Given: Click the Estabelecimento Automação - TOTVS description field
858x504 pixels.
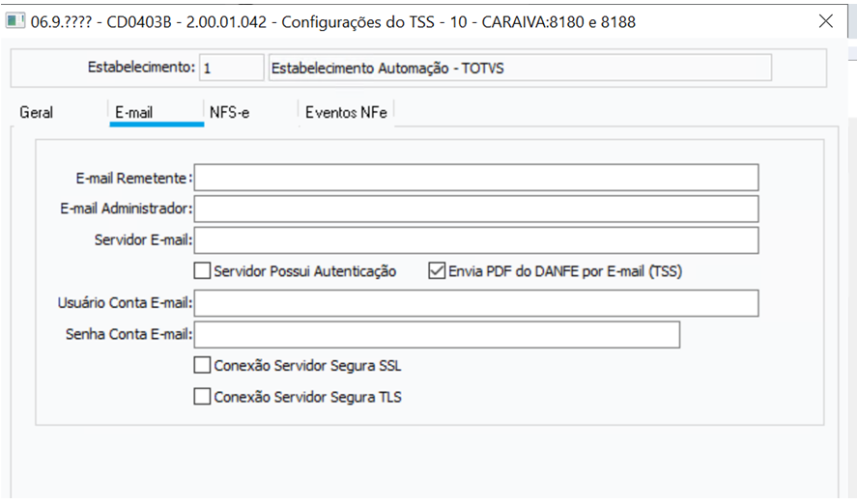Looking at the screenshot, I should click(x=520, y=68).
